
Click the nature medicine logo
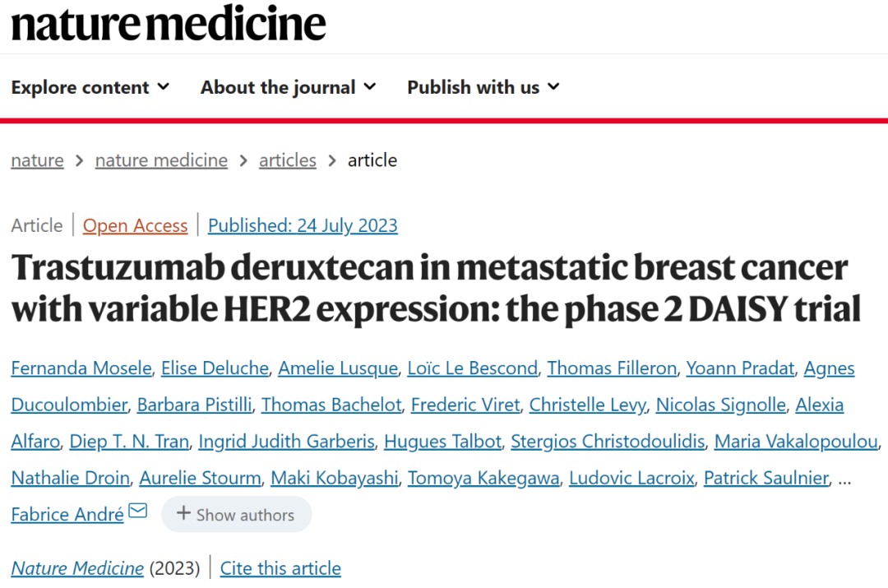coord(169,24)
